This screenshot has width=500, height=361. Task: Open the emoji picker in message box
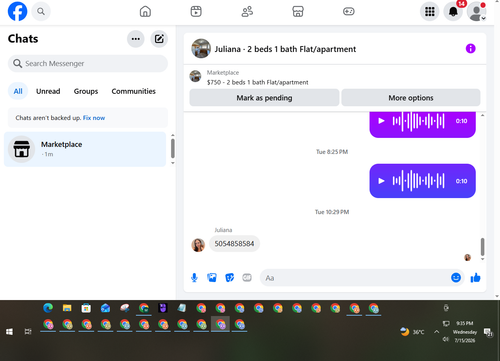click(456, 277)
